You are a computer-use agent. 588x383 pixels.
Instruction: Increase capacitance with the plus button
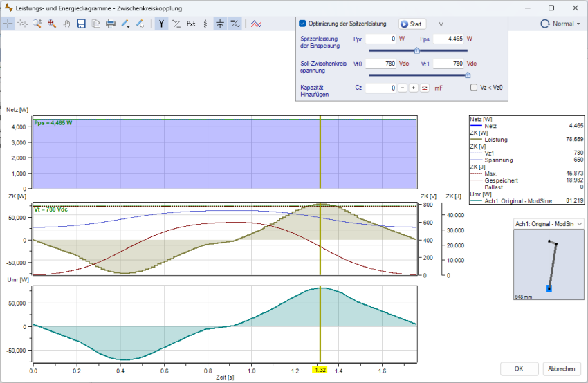click(413, 88)
